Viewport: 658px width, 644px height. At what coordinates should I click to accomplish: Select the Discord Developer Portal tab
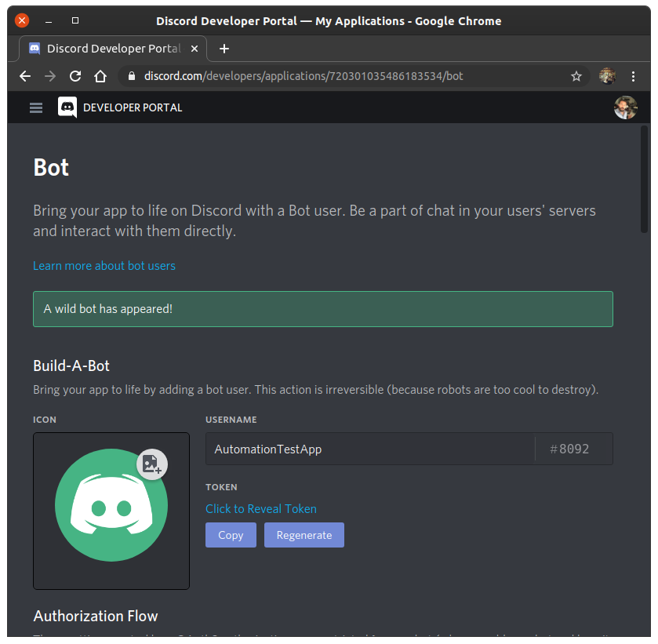[113, 49]
